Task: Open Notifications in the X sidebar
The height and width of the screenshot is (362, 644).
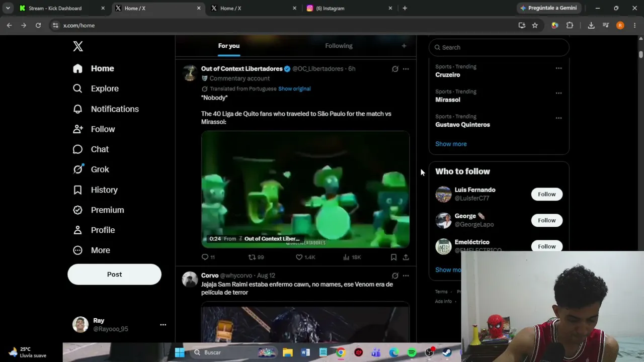Action: point(106,109)
